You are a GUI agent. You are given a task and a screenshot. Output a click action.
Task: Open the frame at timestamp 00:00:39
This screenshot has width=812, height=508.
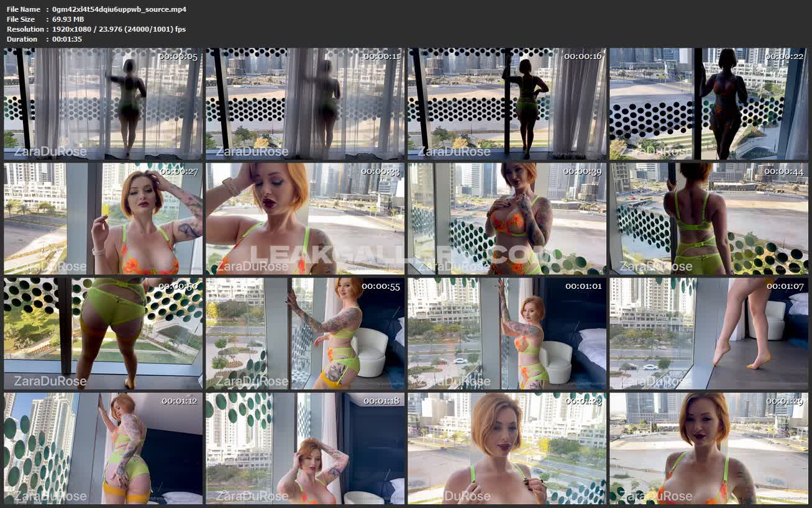(x=507, y=219)
